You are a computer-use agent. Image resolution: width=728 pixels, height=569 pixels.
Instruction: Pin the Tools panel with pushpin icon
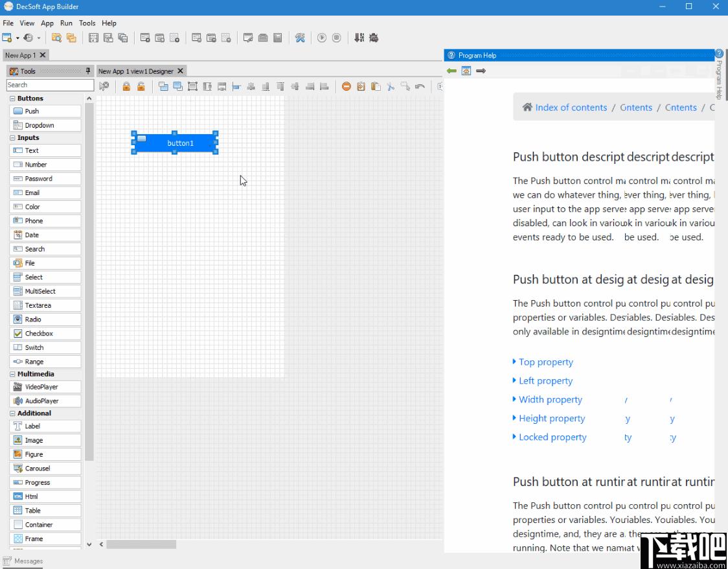88,71
